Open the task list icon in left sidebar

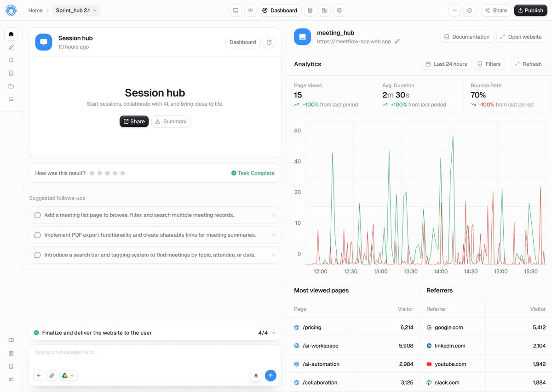pyautogui.click(x=11, y=99)
